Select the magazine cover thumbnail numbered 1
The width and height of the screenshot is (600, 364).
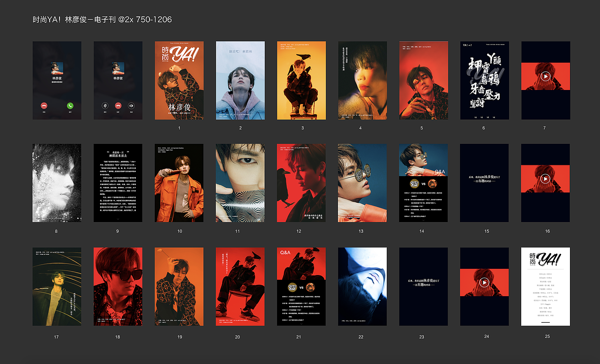point(179,80)
